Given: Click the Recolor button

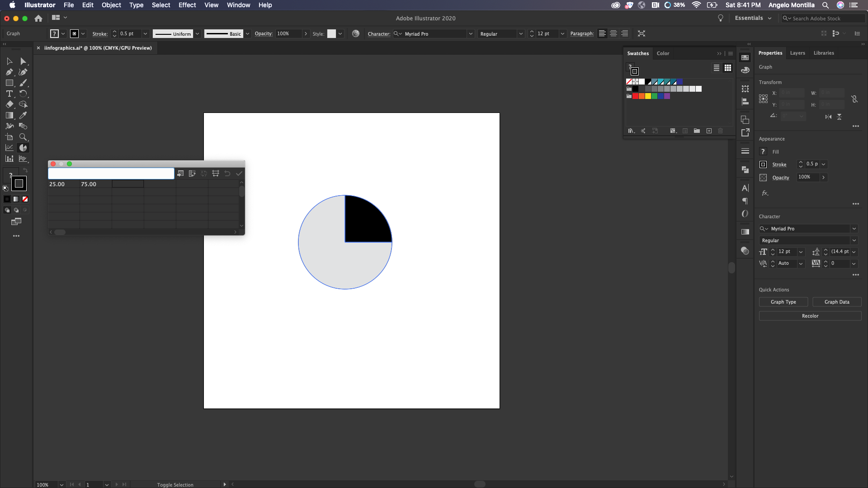Looking at the screenshot, I should (x=810, y=316).
